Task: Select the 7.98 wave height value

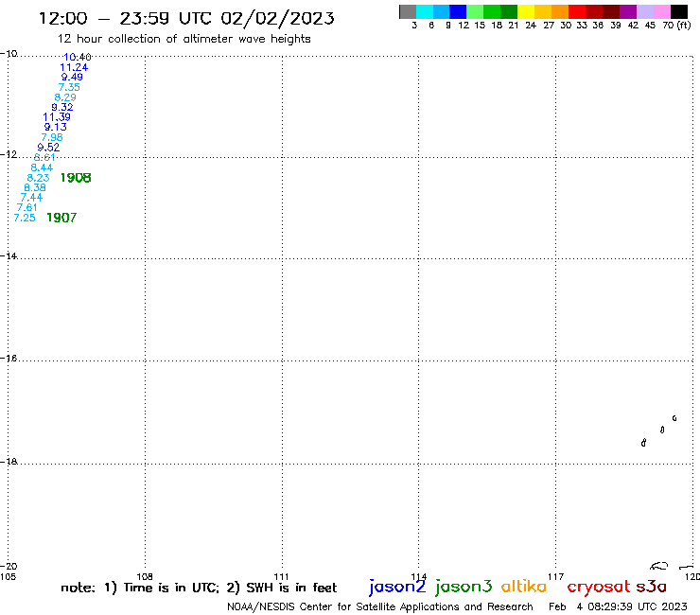Action: coord(52,137)
